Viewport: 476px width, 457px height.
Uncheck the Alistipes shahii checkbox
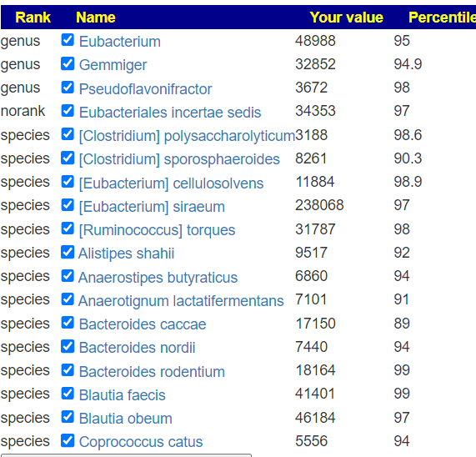pyautogui.click(x=68, y=253)
